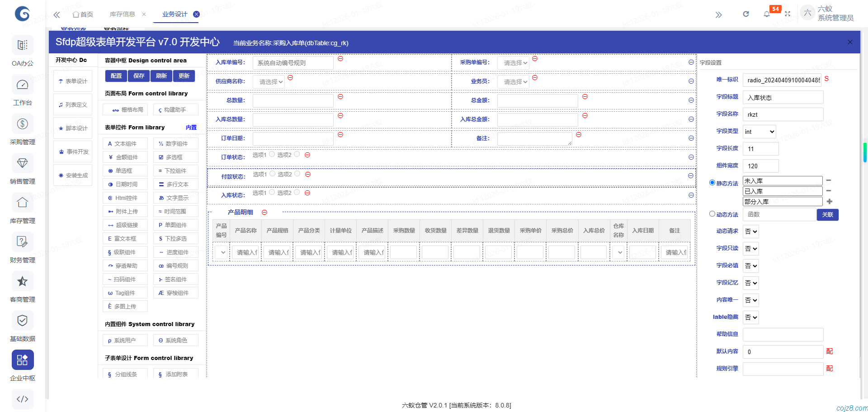The width and height of the screenshot is (868, 412).
Task: Select 选项1 for 订单状态 field
Action: click(272, 154)
